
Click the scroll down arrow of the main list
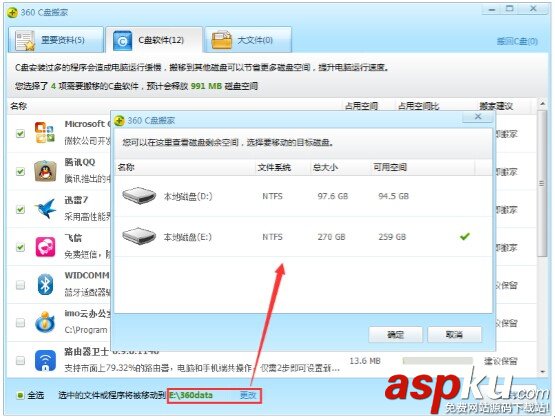click(x=542, y=372)
